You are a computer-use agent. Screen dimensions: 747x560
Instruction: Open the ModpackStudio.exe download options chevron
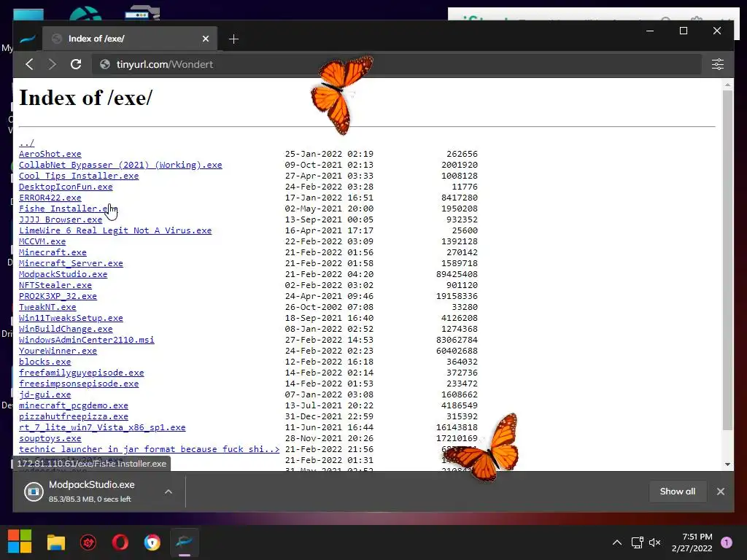click(x=169, y=491)
